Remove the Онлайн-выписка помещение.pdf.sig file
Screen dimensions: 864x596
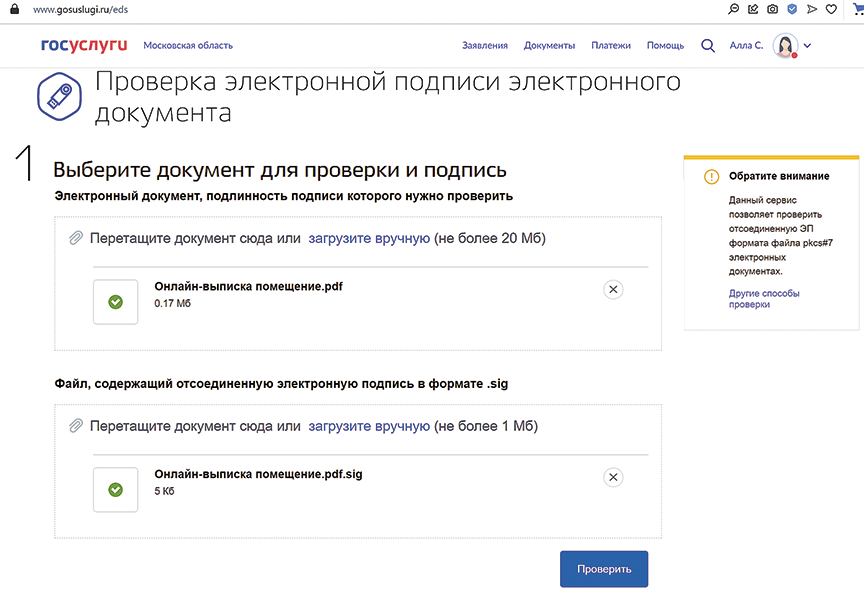(x=614, y=477)
